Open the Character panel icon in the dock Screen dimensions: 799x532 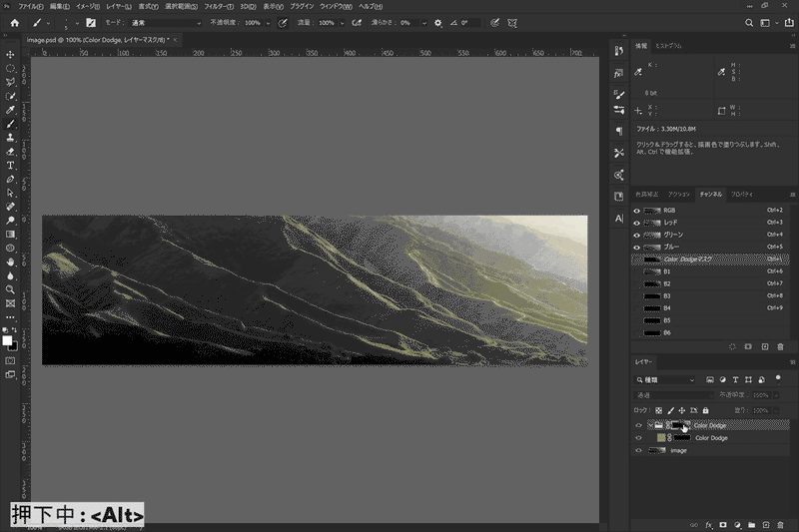618,219
